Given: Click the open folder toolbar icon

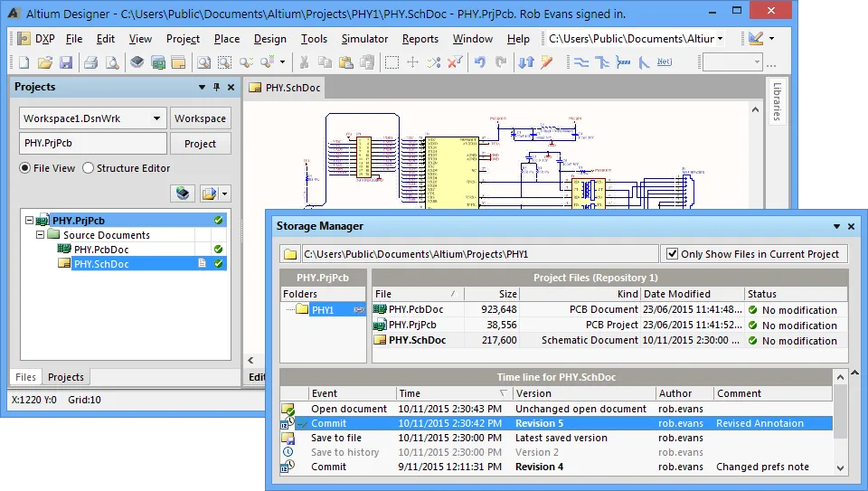Looking at the screenshot, I should (45, 62).
